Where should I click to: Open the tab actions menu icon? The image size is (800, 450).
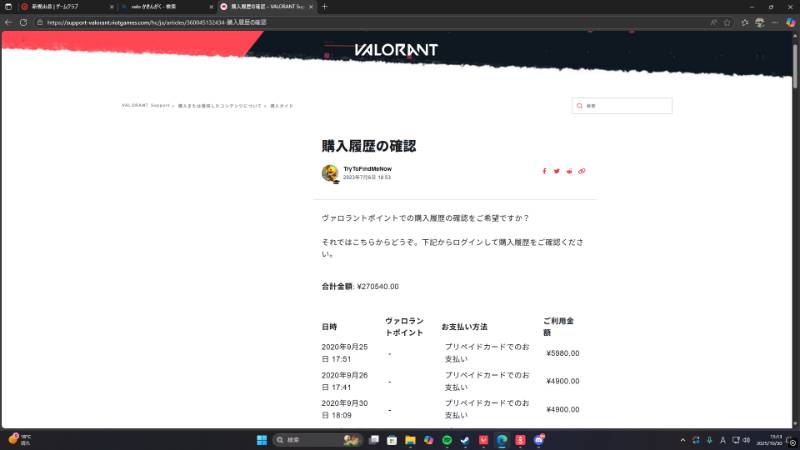(x=8, y=7)
